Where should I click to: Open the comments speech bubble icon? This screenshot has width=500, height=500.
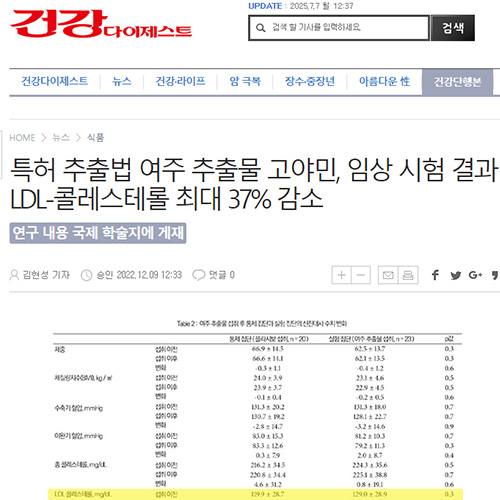click(x=199, y=275)
